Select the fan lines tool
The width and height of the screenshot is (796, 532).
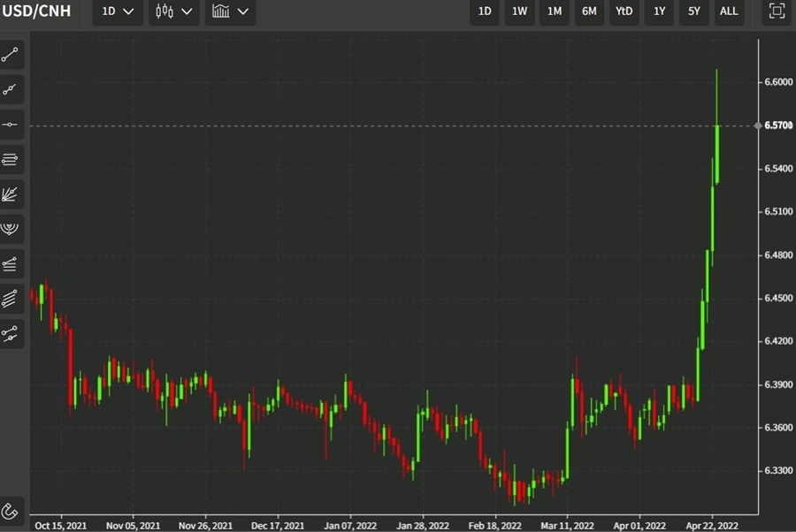[10, 194]
